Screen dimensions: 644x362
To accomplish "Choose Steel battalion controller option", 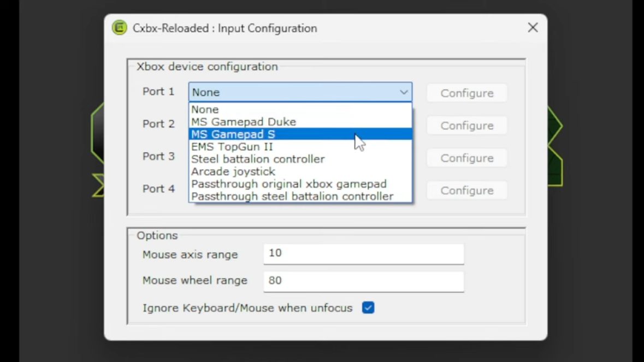I will (300, 159).
